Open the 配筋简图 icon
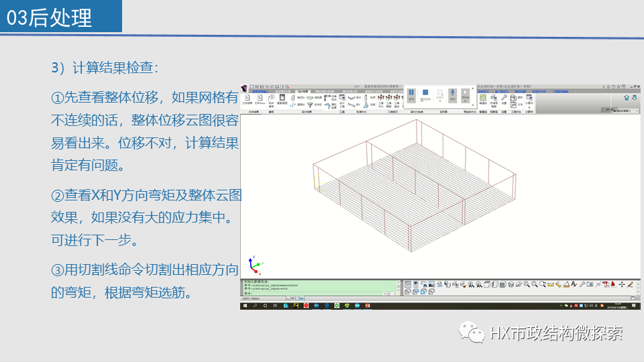The height and width of the screenshot is (362, 644). point(282,100)
